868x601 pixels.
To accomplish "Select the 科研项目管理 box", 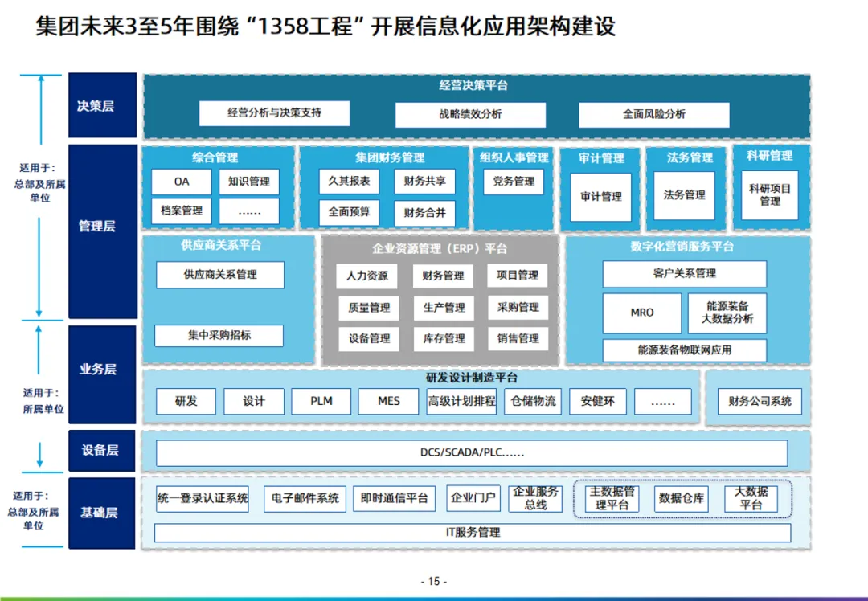I will pyautogui.click(x=770, y=195).
